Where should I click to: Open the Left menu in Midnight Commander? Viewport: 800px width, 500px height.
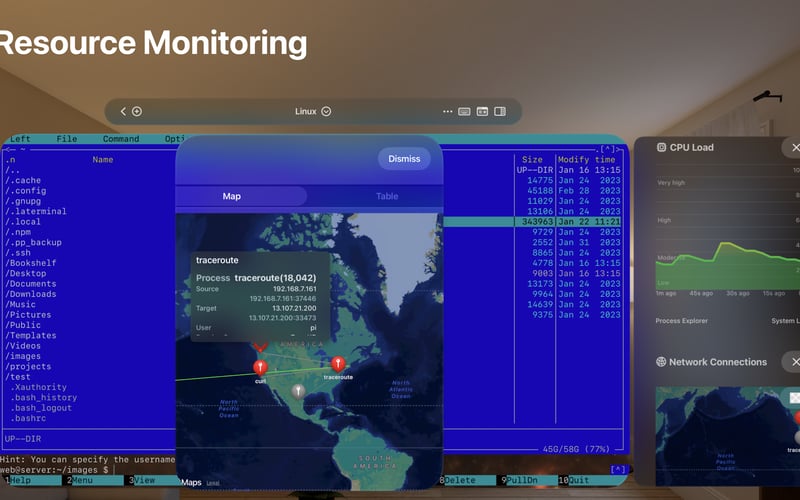[20, 139]
